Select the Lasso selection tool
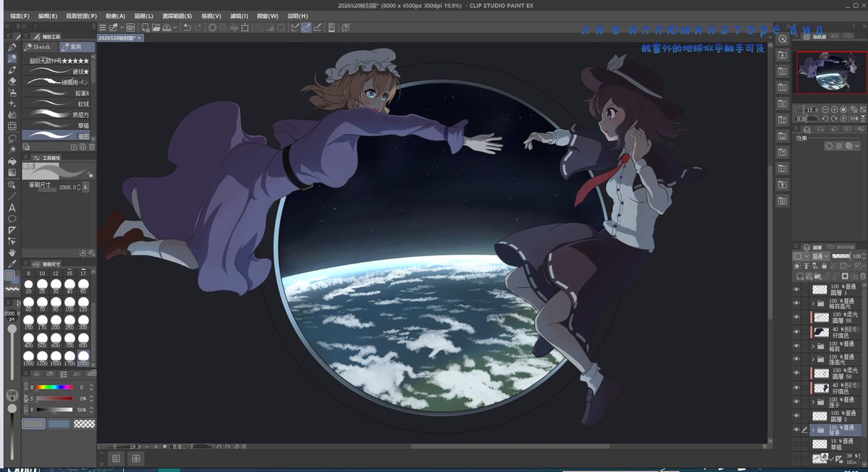The width and height of the screenshot is (868, 472). point(12,138)
